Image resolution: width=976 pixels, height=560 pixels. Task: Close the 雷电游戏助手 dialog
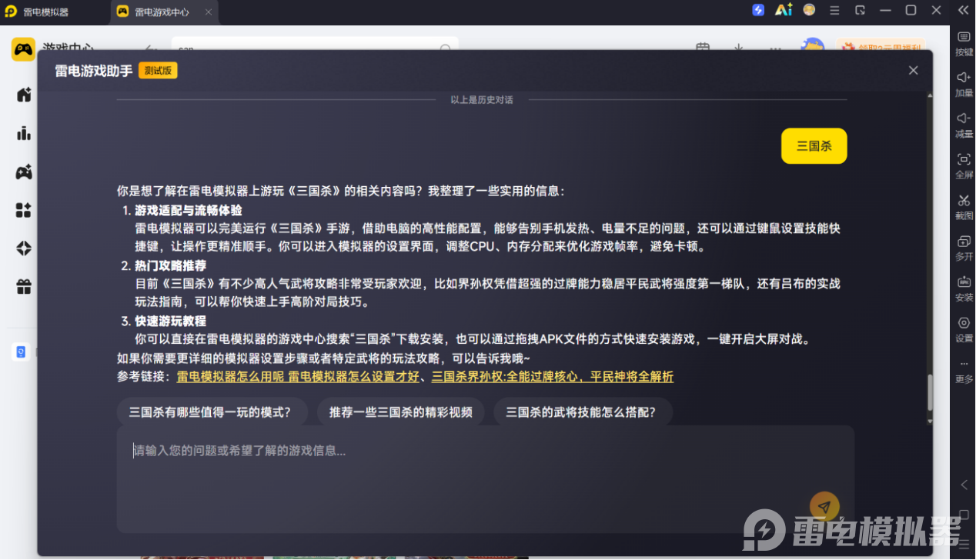tap(913, 70)
